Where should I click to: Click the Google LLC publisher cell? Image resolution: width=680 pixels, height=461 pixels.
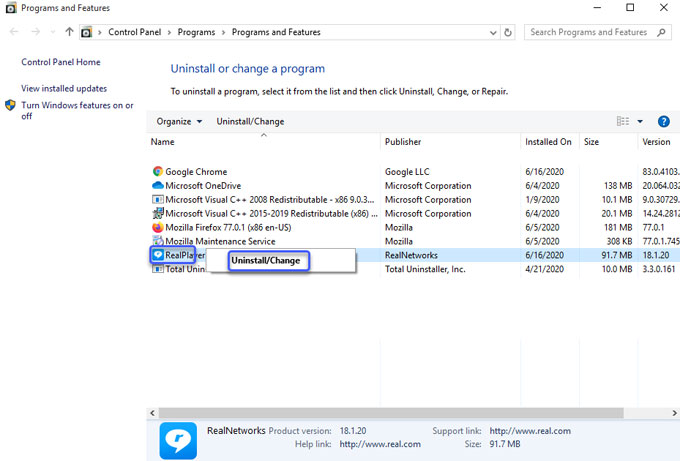coord(407,172)
